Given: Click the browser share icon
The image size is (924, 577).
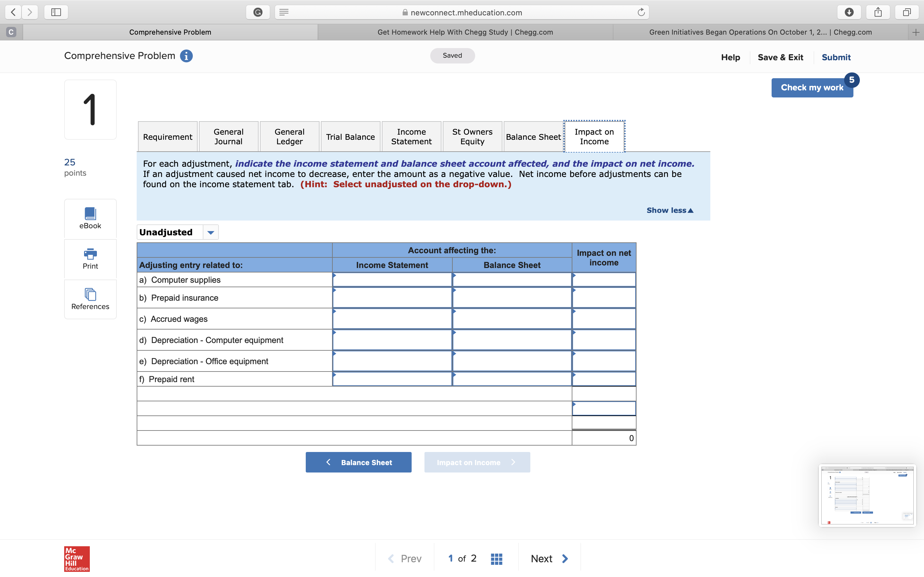Looking at the screenshot, I should click(x=877, y=12).
